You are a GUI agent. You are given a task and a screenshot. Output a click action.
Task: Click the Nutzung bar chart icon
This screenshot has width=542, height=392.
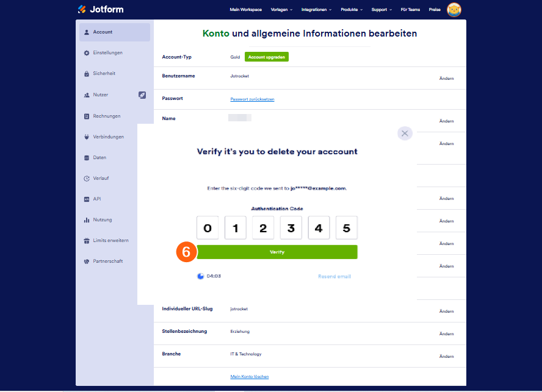pyautogui.click(x=87, y=220)
